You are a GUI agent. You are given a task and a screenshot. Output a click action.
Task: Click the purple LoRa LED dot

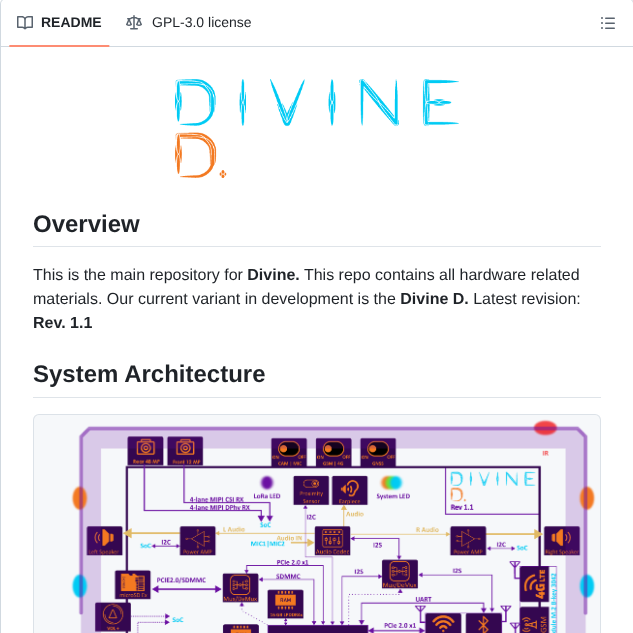[267, 482]
